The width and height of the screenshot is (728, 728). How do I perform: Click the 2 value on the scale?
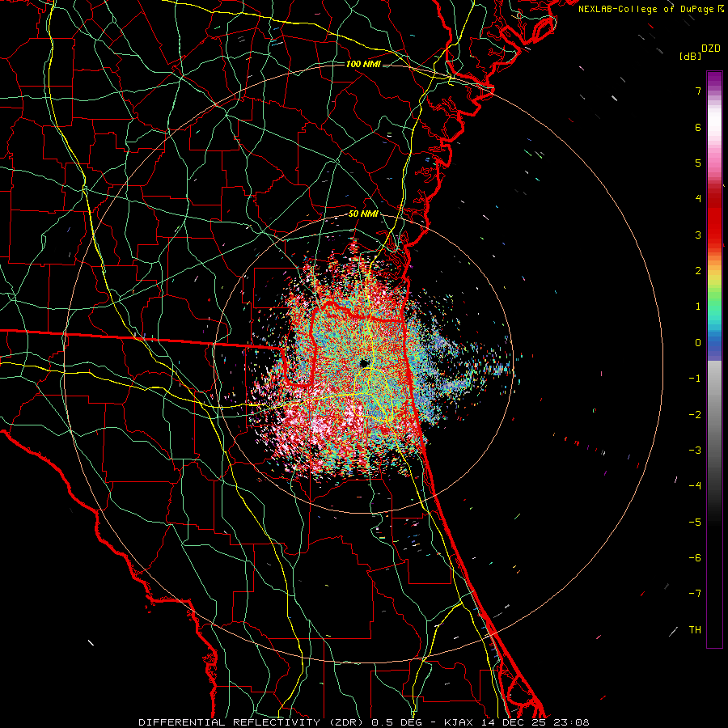(698, 271)
